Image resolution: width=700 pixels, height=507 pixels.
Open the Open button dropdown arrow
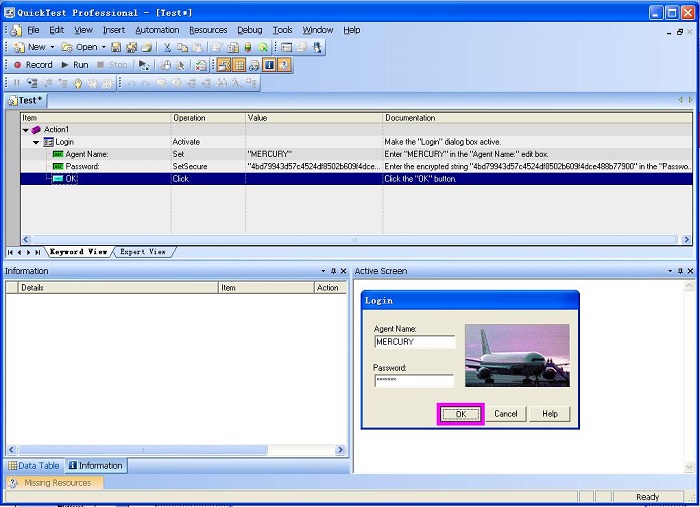[x=104, y=47]
